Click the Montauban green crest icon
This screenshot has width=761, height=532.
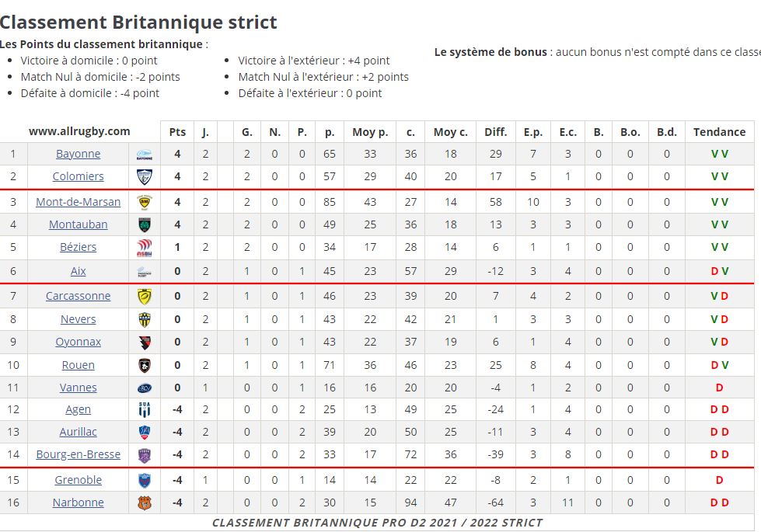[x=145, y=224]
